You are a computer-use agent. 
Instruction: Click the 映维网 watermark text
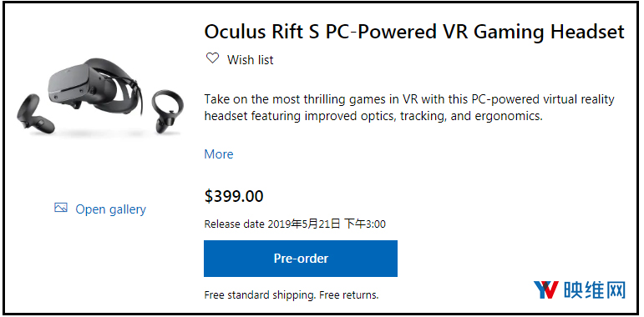pos(595,290)
